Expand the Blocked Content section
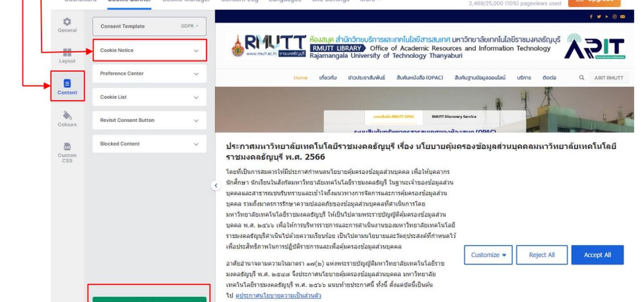This screenshot has height=302, width=644. click(x=149, y=144)
